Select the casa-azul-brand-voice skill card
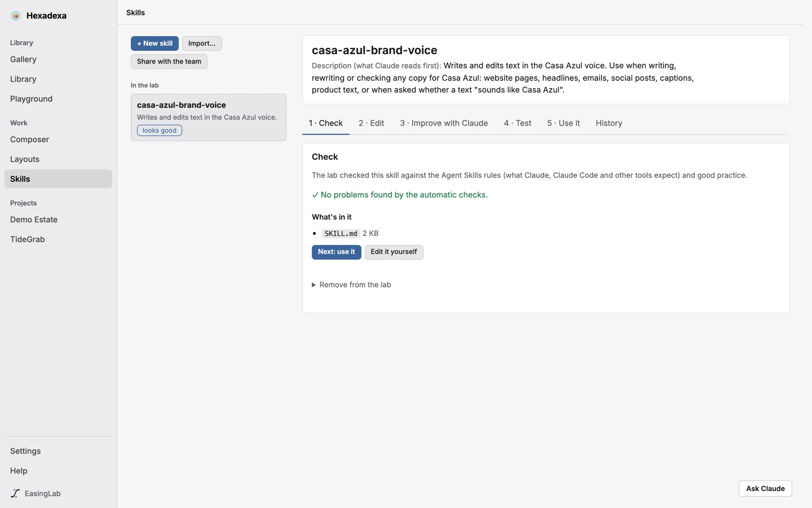 pyautogui.click(x=208, y=117)
